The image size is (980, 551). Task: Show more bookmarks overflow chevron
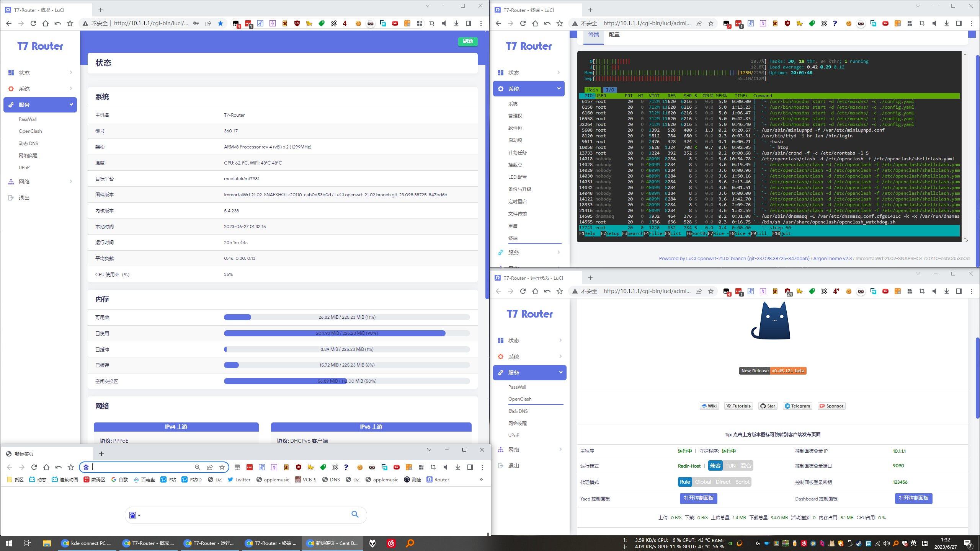[481, 480]
